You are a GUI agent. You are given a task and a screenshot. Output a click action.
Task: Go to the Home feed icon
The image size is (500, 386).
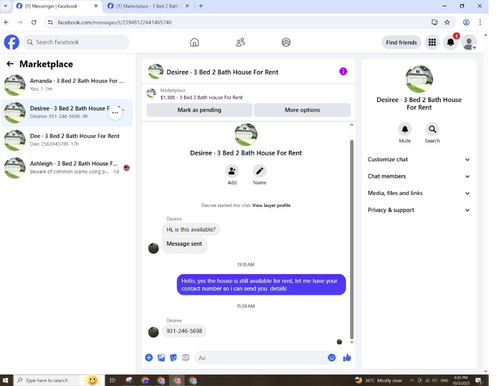click(194, 42)
